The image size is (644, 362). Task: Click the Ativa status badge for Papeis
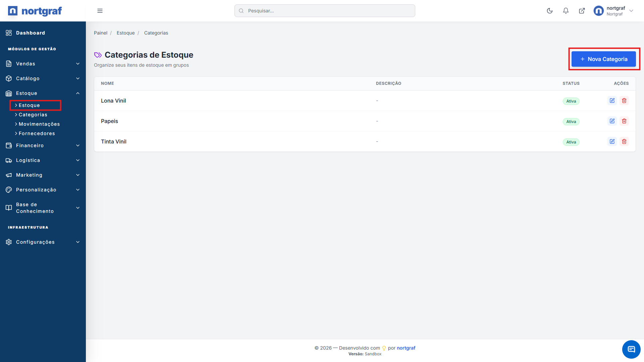tap(571, 122)
